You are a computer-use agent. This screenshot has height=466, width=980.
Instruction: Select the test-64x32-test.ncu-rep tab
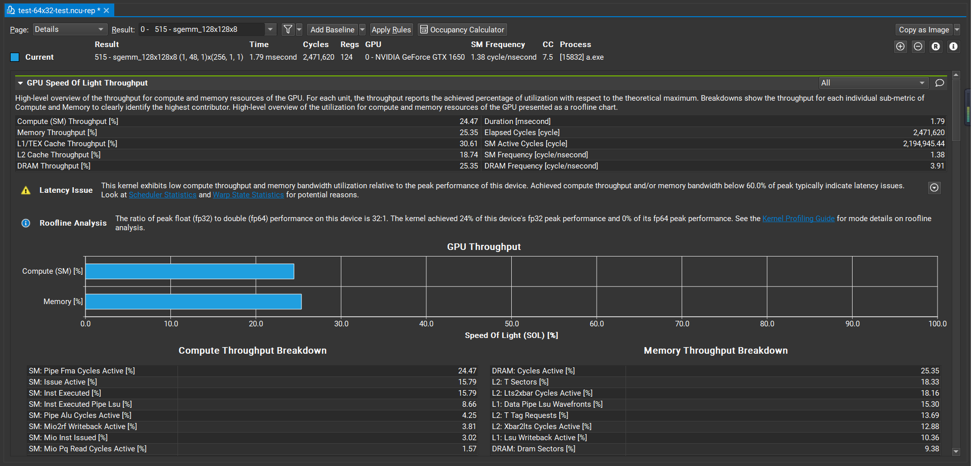pos(56,10)
